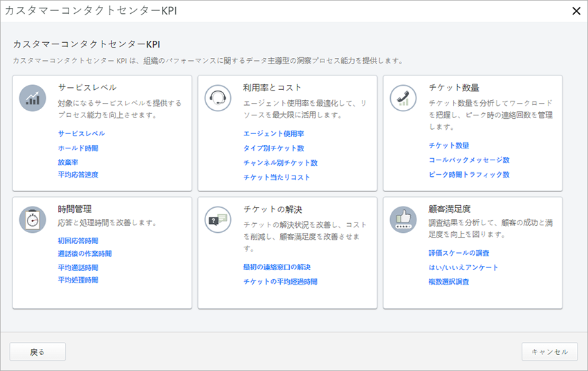Click the 時間管理 stopwatch clipboard icon

33,218
